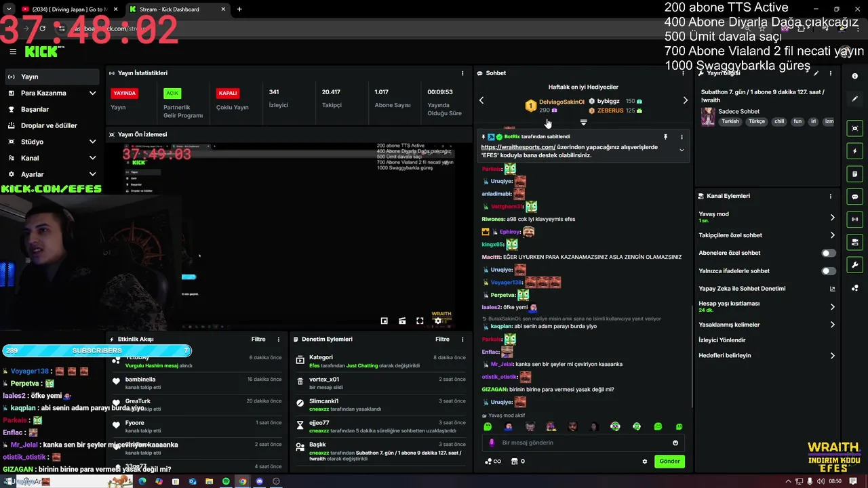Toggle the channel actions icon in right sidebar
Image resolution: width=868 pixels, height=488 pixels.
tap(855, 242)
